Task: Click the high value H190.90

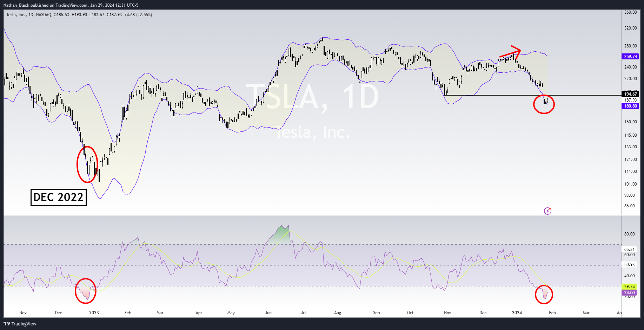Action: tap(79, 15)
